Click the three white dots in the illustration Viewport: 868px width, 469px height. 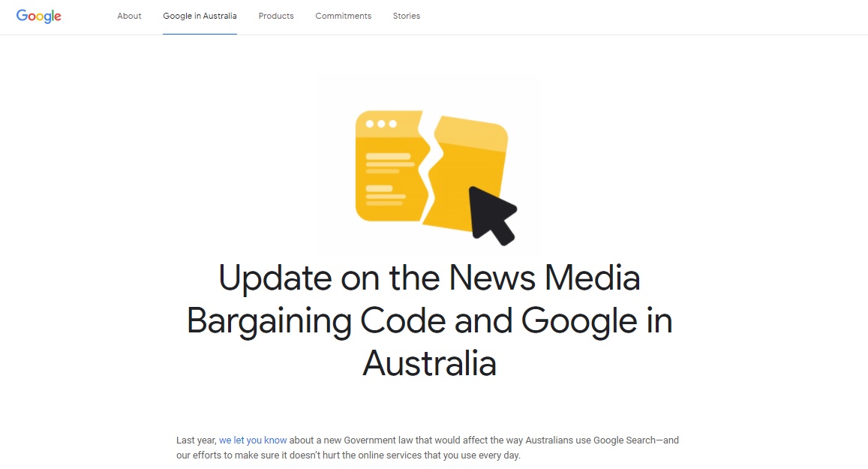pyautogui.click(x=381, y=124)
